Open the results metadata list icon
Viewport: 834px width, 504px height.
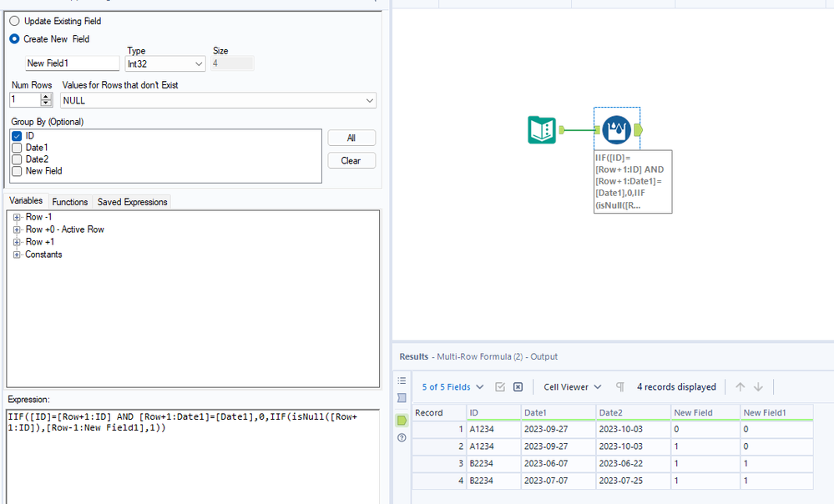tap(402, 381)
